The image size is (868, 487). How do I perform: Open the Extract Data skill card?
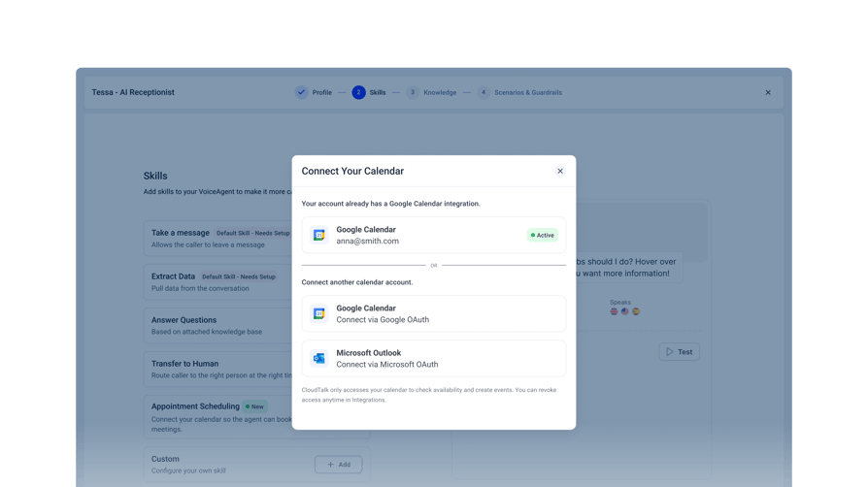click(218, 282)
